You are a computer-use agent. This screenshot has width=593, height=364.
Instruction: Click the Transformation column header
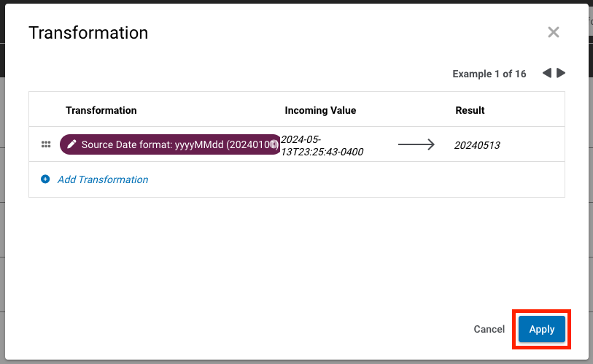[101, 110]
